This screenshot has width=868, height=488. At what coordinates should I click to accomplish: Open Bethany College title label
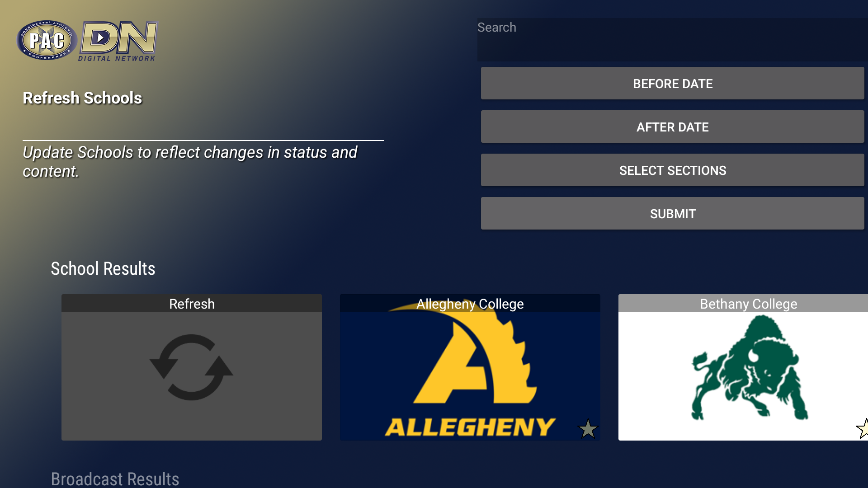(x=748, y=304)
